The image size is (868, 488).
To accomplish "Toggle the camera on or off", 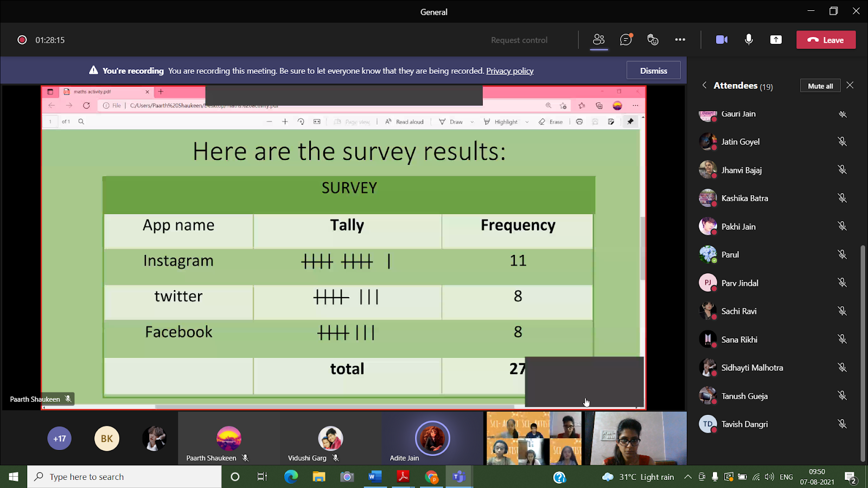I will [x=722, y=40].
